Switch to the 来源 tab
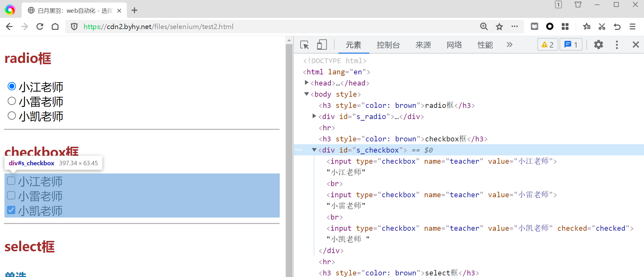The width and height of the screenshot is (644, 277). click(x=423, y=45)
